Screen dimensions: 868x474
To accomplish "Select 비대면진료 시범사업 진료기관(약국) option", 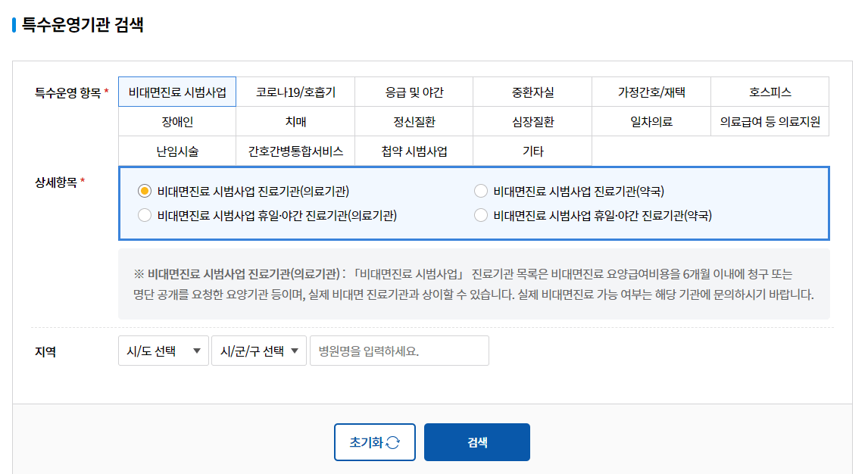I will tap(481, 191).
